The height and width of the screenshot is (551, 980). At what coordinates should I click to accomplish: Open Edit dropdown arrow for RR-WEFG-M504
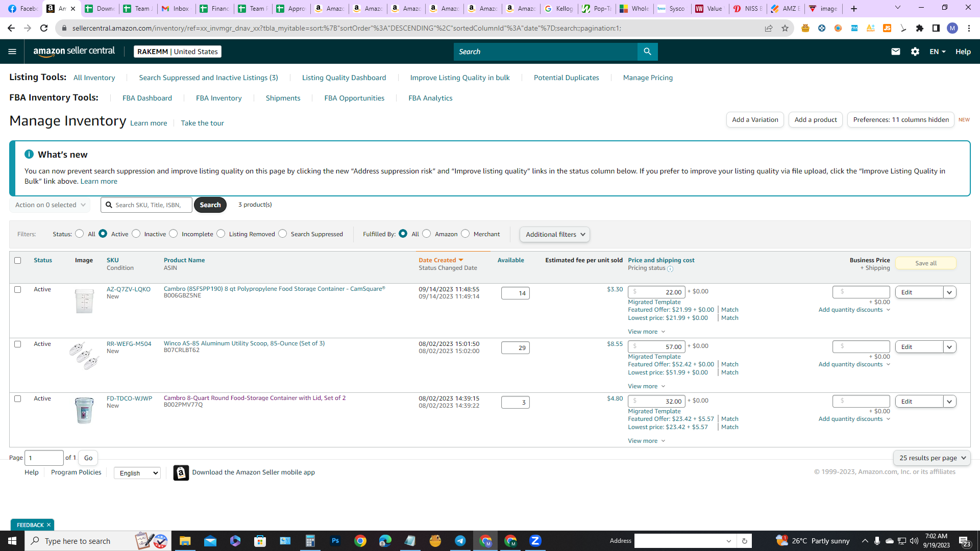tap(949, 347)
